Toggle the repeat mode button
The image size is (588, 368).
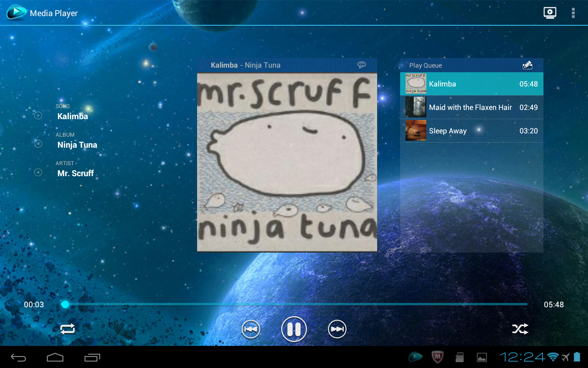click(68, 329)
